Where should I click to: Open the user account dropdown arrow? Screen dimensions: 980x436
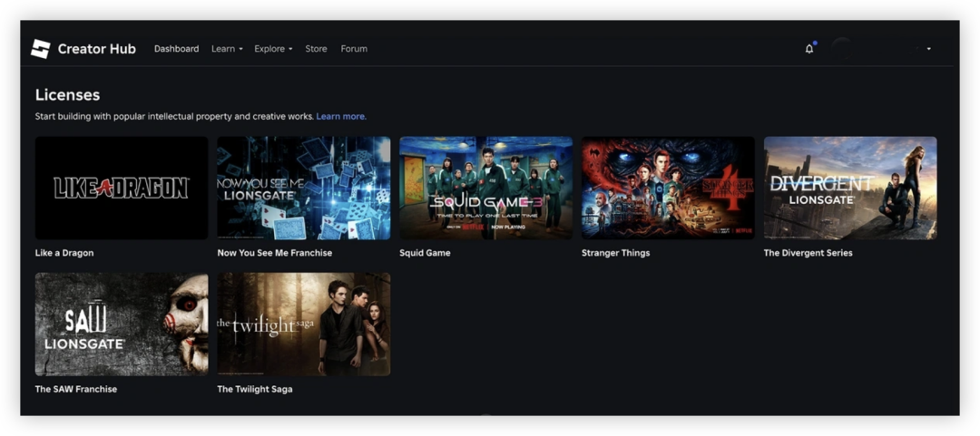coord(929,49)
